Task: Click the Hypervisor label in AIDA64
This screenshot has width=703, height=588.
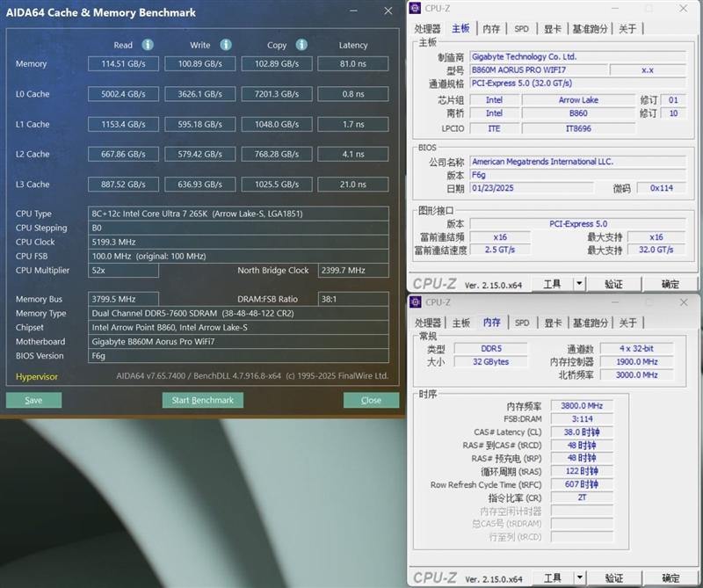Action: point(37,377)
